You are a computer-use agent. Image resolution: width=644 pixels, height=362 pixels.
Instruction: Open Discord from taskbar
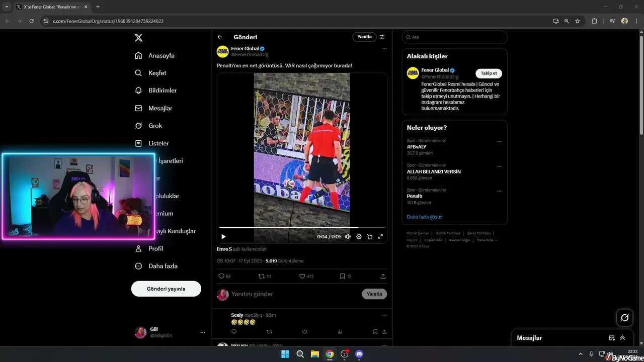[359, 354]
